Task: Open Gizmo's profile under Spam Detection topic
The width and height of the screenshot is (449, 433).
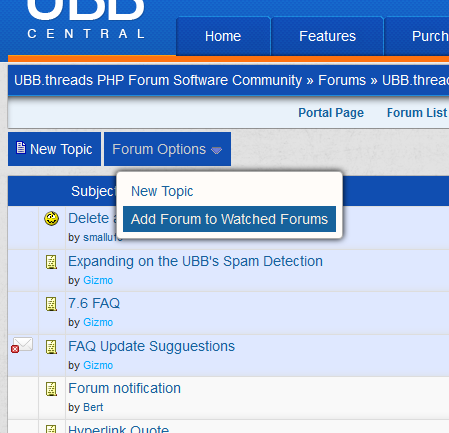Action: point(98,280)
